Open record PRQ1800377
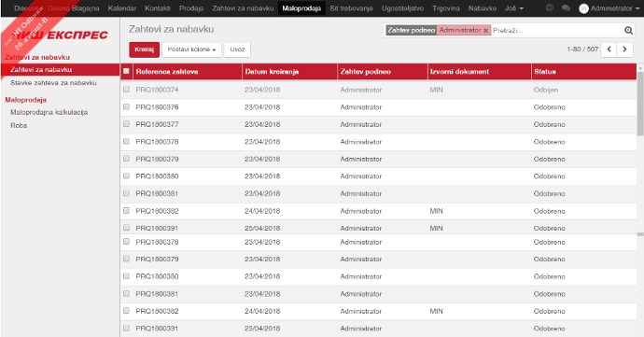The image size is (644, 337). tap(157, 124)
